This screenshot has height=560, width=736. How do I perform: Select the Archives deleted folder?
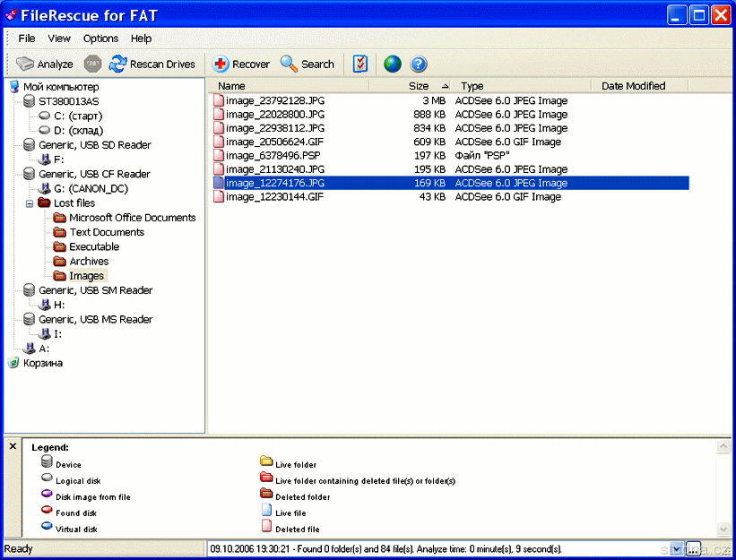(89, 262)
